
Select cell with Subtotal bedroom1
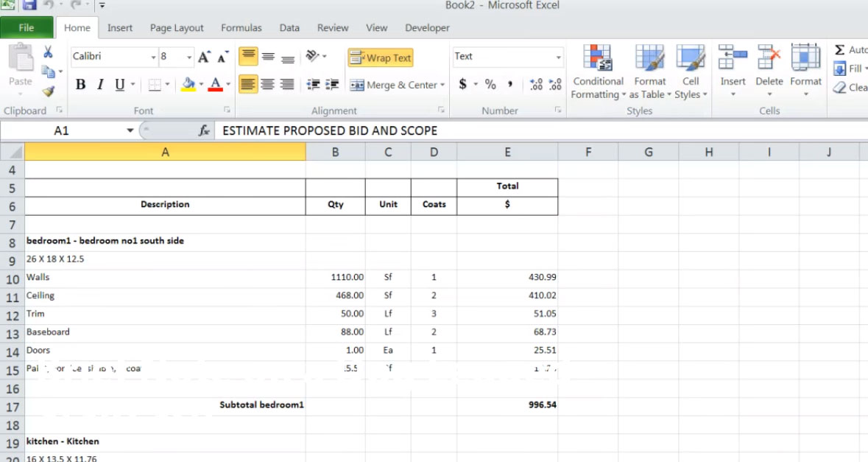pyautogui.click(x=165, y=405)
